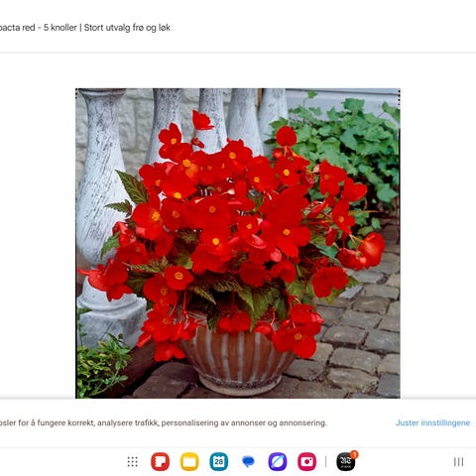The image size is (476, 476).
Task: Click the Juster innstillingene link
Action: 432,422
